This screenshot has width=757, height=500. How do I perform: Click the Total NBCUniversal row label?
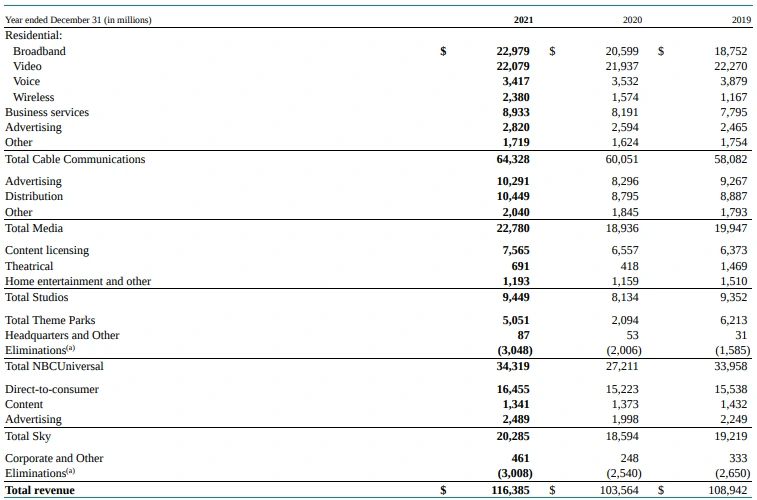54,366
